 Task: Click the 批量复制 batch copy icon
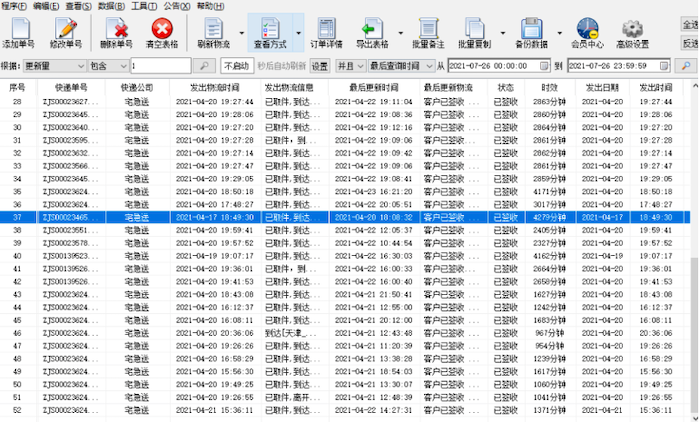coord(475,29)
